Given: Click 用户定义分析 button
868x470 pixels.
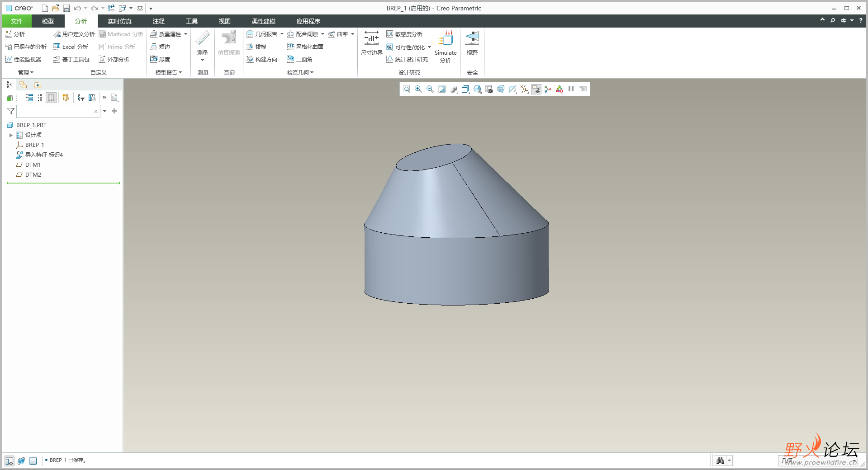Looking at the screenshot, I should point(74,34).
